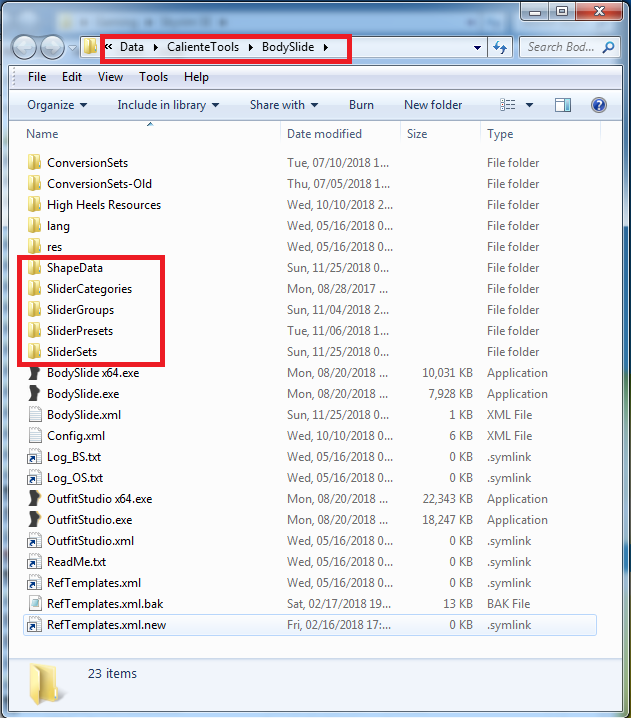631x718 pixels.
Task: Select BodySlide in the address breadcrumb
Action: click(288, 47)
